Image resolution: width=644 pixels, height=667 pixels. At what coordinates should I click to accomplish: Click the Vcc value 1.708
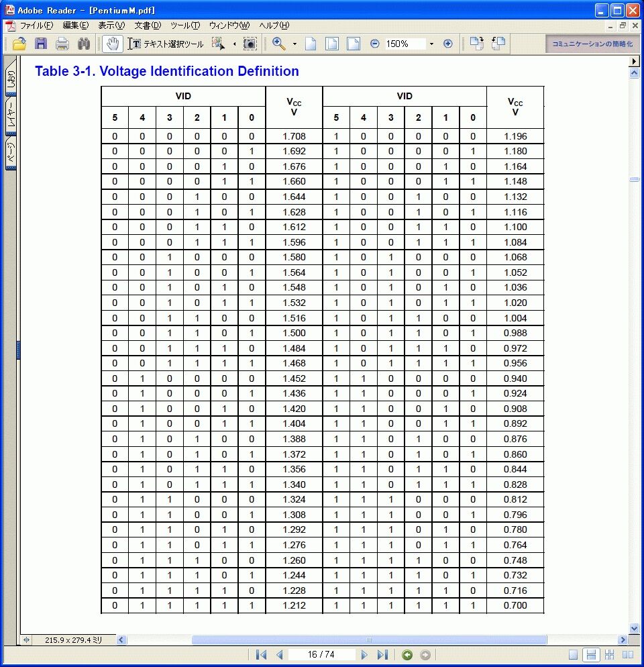[x=294, y=136]
